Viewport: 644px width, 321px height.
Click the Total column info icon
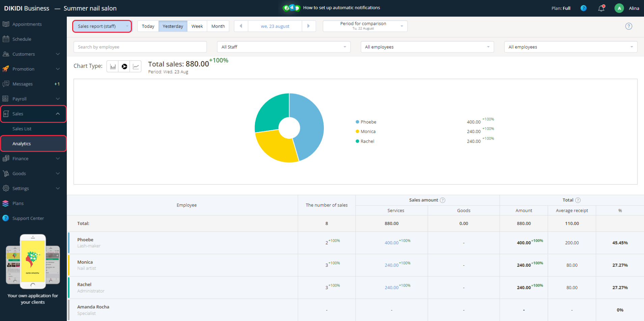tap(578, 200)
